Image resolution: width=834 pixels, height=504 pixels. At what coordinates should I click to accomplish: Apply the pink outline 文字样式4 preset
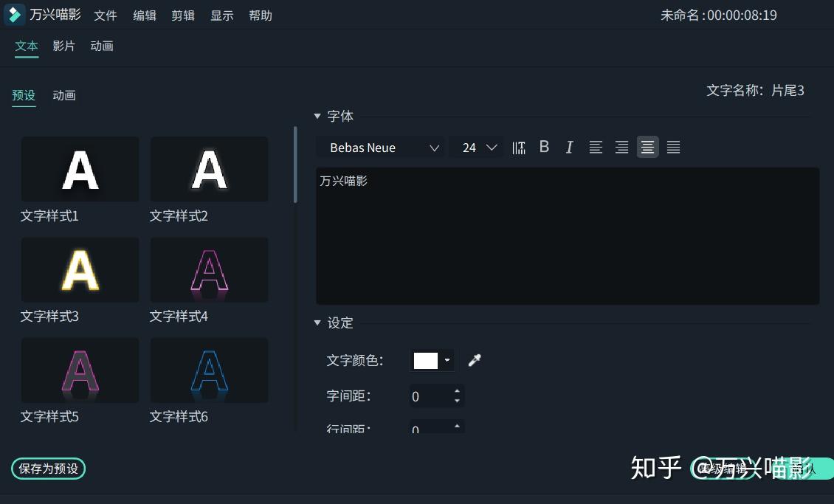coord(209,269)
